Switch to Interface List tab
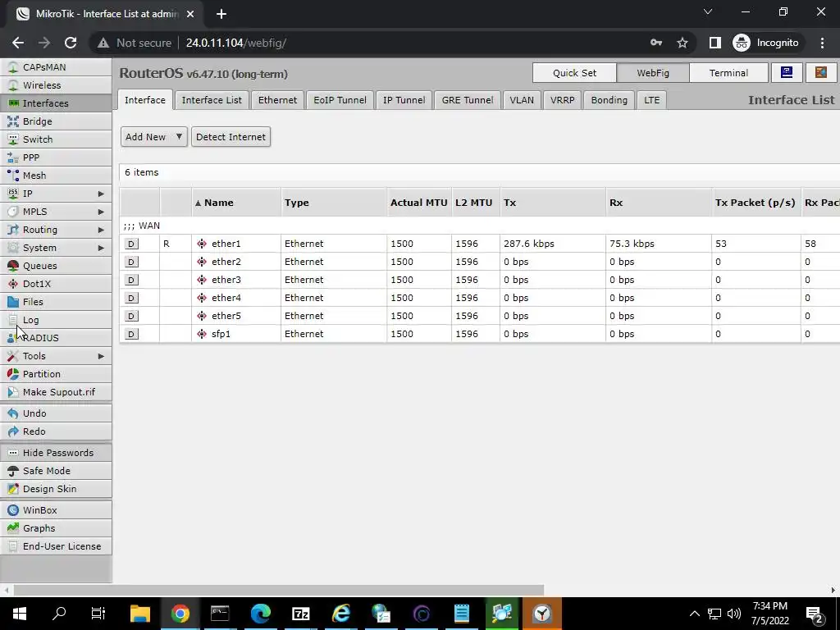840x630 pixels. 212,100
